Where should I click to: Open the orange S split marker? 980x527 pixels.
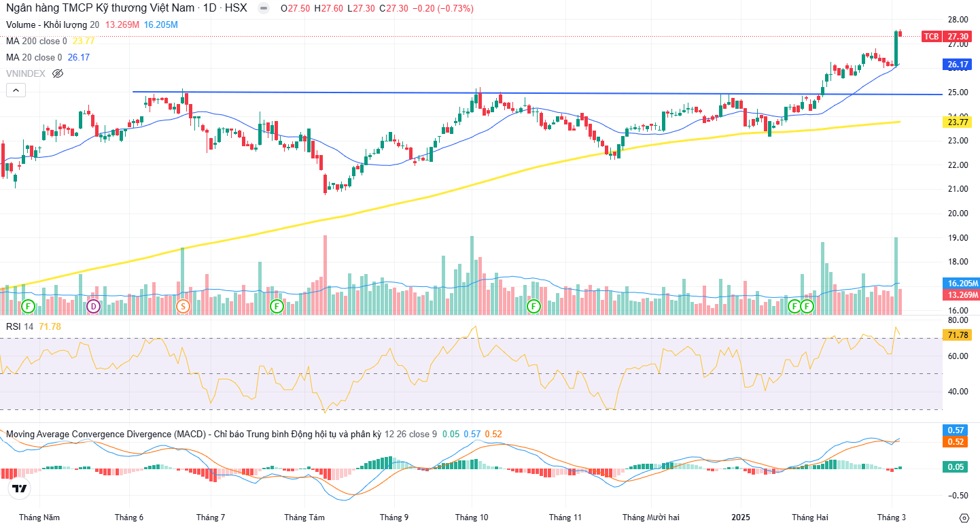pyautogui.click(x=182, y=306)
